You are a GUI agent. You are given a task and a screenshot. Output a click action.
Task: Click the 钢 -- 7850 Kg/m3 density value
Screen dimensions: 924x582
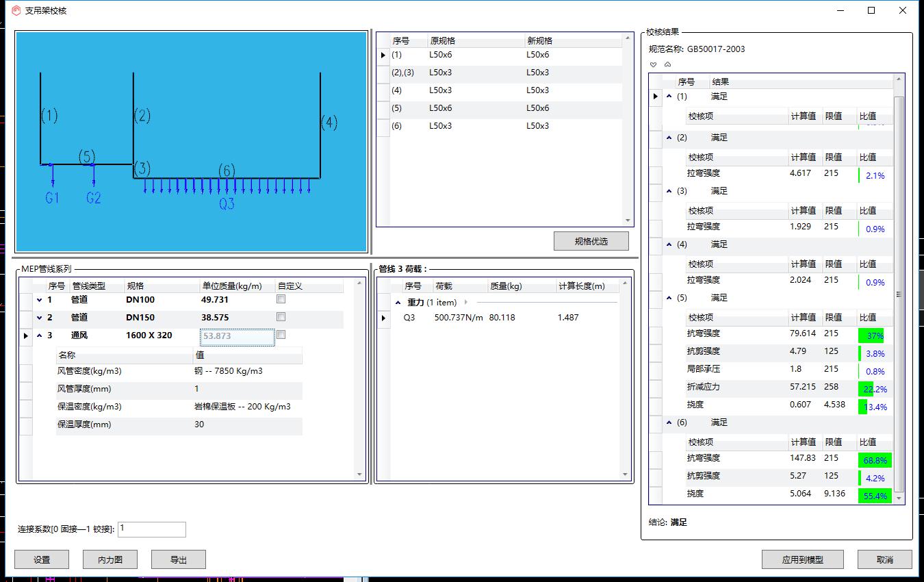229,371
